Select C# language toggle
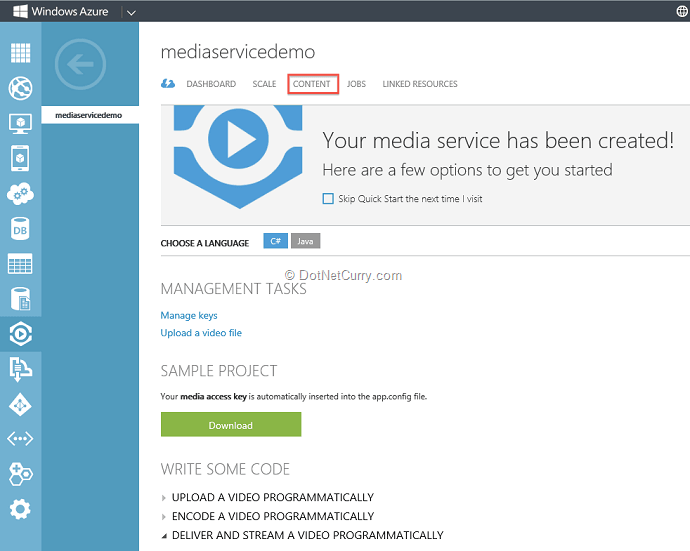Viewport: 690px width, 551px height. [x=275, y=241]
